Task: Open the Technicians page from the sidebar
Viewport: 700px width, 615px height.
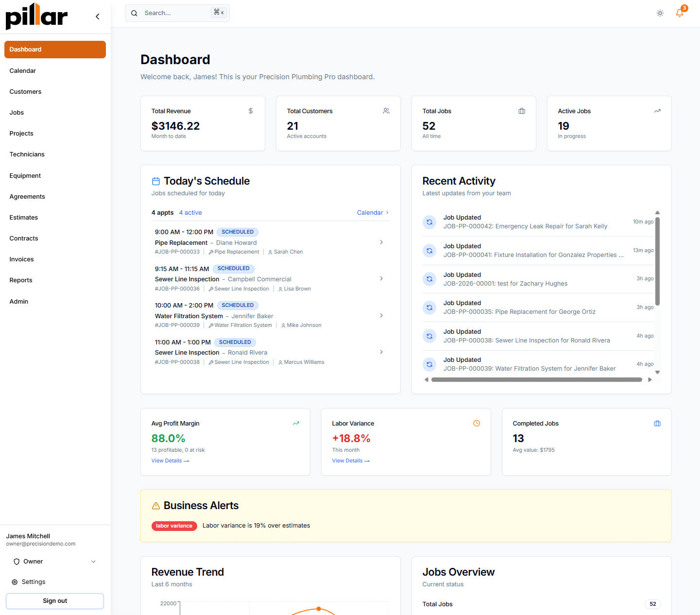Action: point(27,154)
